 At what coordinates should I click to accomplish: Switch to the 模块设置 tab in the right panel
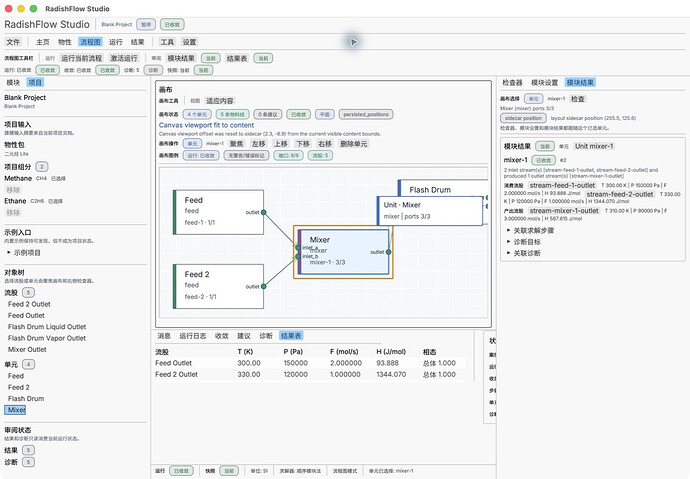coord(544,82)
